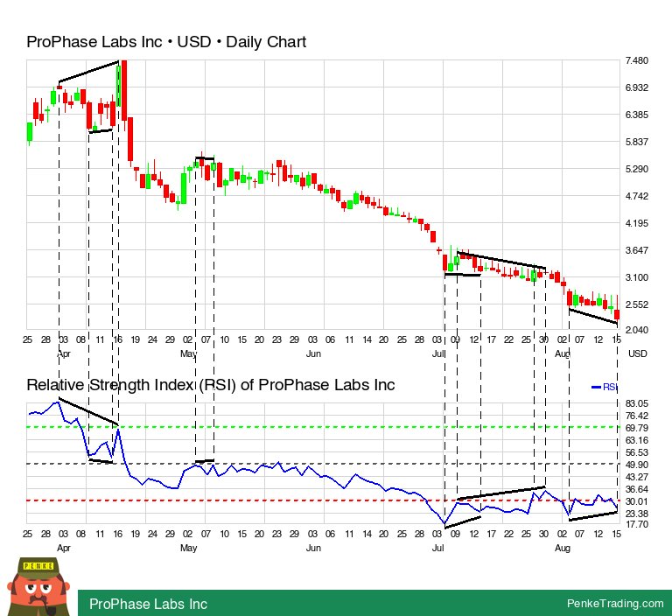Click the May month label under the RSI chart

tap(188, 548)
